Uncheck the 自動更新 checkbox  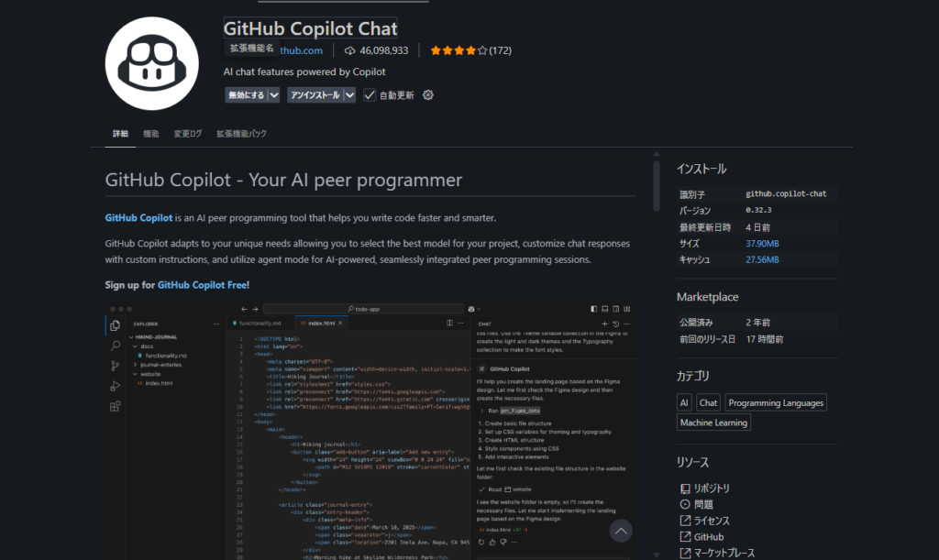pyautogui.click(x=370, y=94)
